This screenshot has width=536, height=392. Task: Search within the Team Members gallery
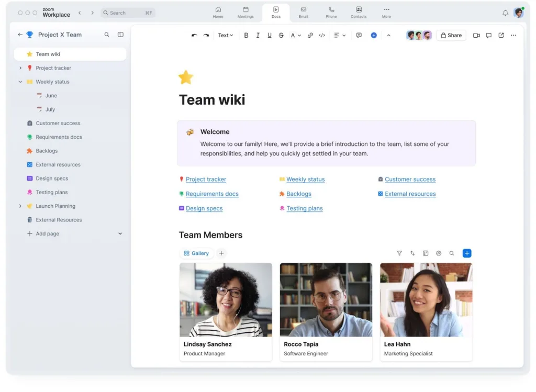(452, 253)
